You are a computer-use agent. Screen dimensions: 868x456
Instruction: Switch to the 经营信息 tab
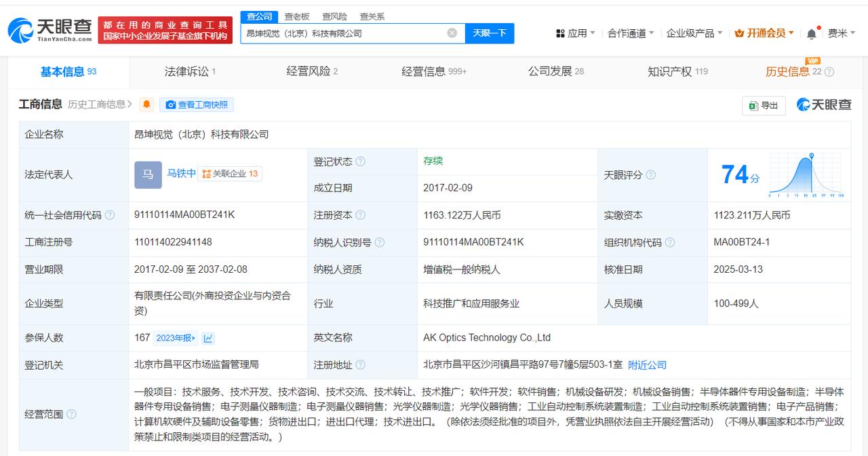434,71
